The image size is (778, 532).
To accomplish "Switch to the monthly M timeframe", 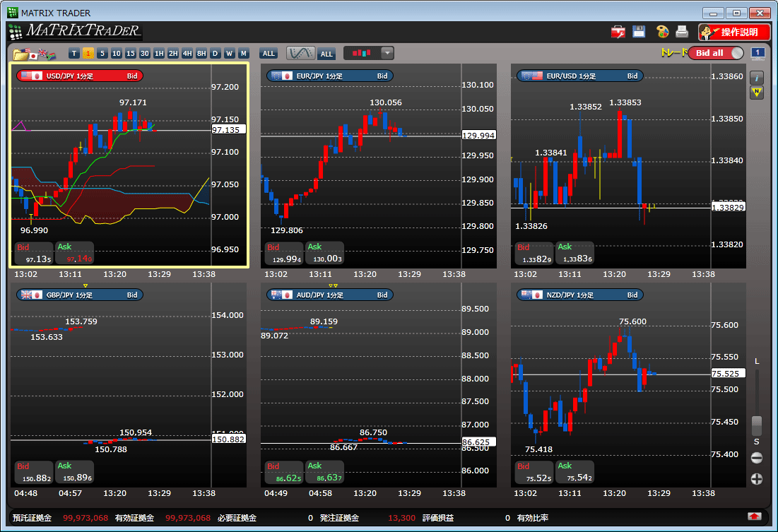I will click(x=243, y=54).
